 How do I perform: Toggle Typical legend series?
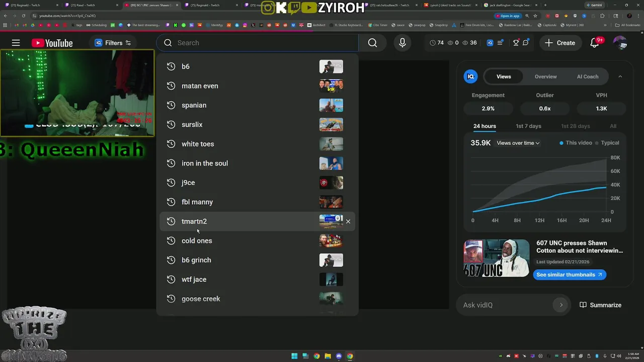[607, 143]
